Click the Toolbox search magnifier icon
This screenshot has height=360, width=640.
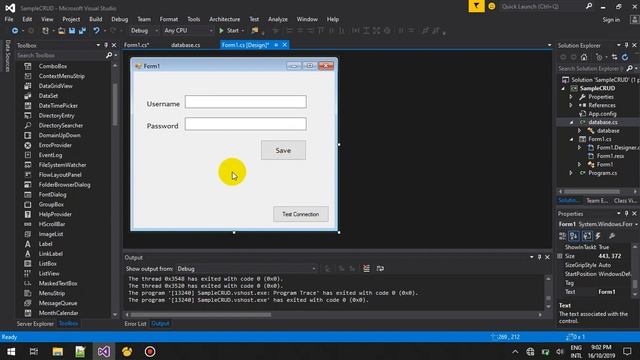point(109,55)
